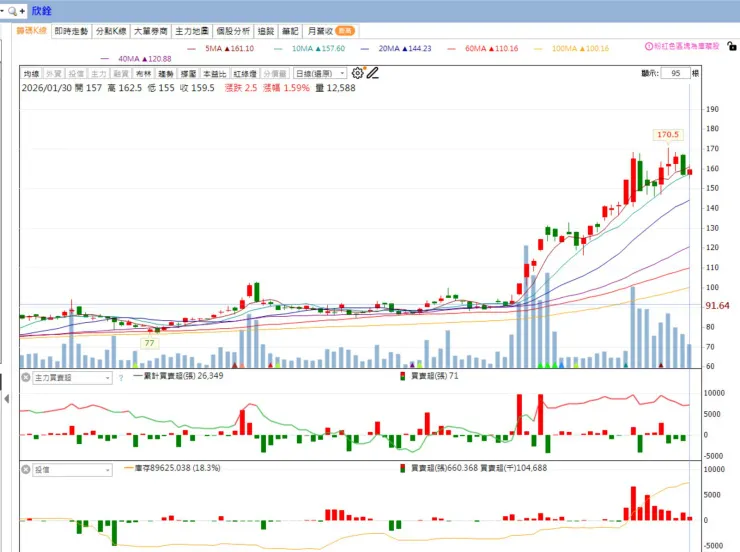Viewport: 740px width, 552px height.
Task: Toggle the 外資 overlay button
Action: 54,74
